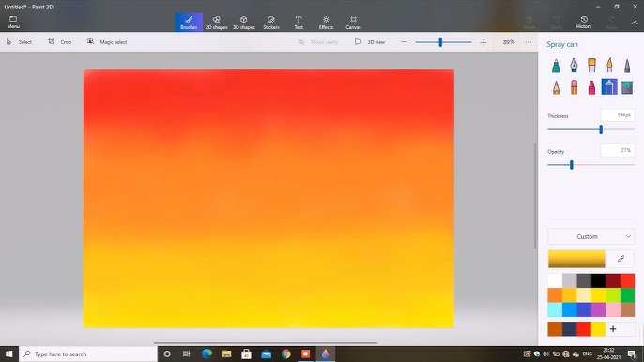This screenshot has height=362, width=644.
Task: Pick the Crayon tool
Action: (x=591, y=87)
